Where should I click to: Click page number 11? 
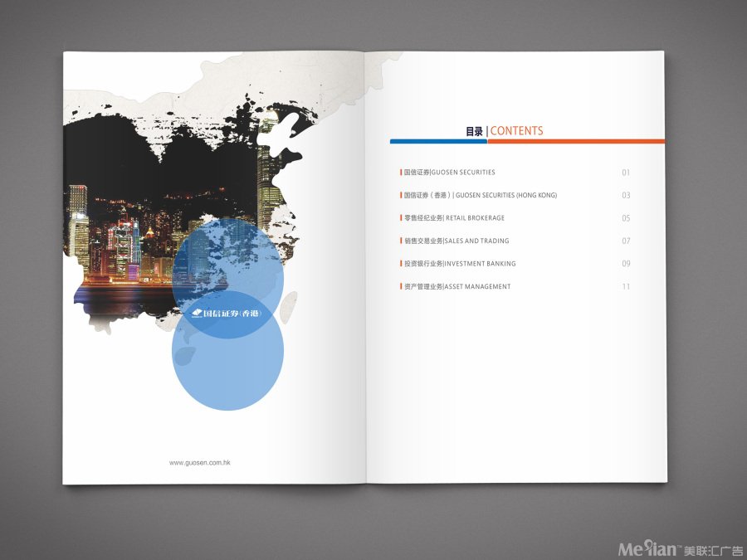[x=626, y=287]
